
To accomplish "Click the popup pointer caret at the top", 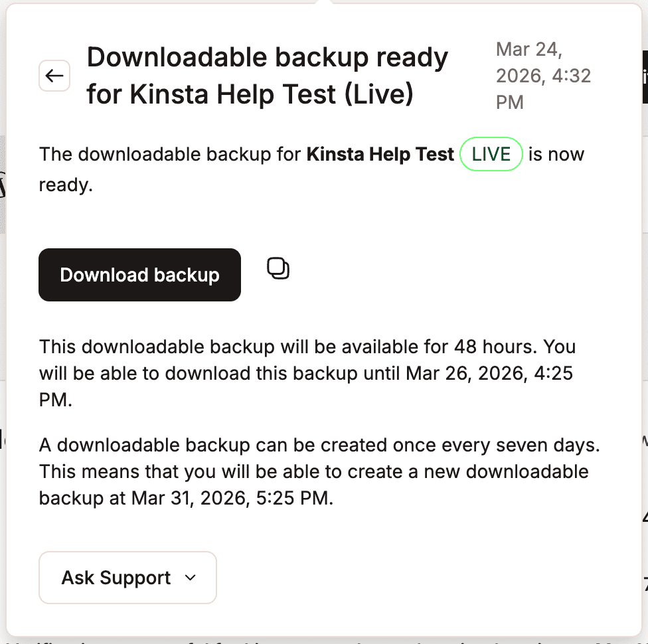I will [x=324, y=3].
